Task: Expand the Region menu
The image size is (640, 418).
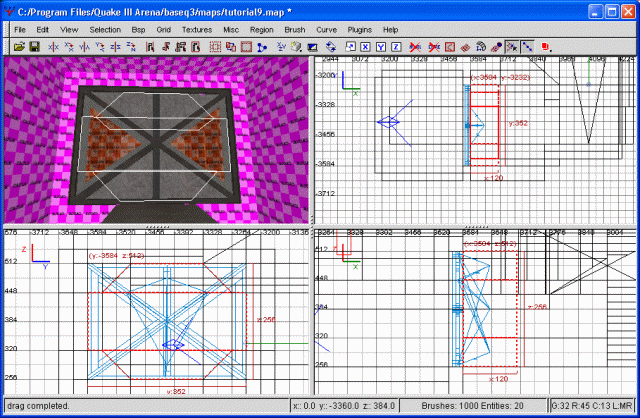Action: point(262,30)
